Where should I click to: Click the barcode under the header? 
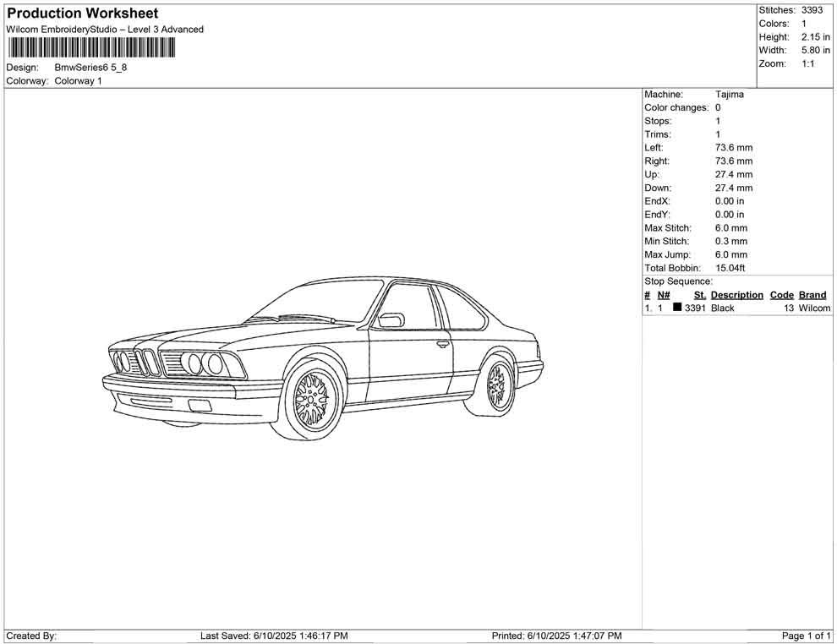[90, 47]
